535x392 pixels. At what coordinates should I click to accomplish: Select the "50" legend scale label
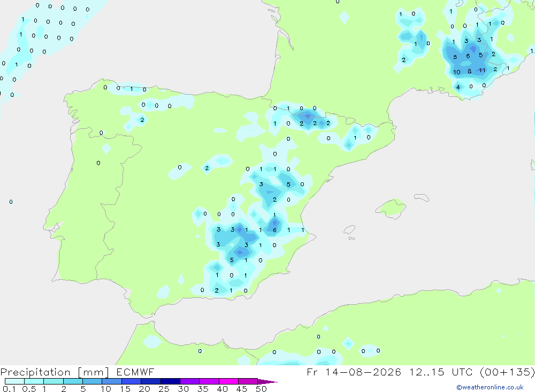pyautogui.click(x=261, y=389)
